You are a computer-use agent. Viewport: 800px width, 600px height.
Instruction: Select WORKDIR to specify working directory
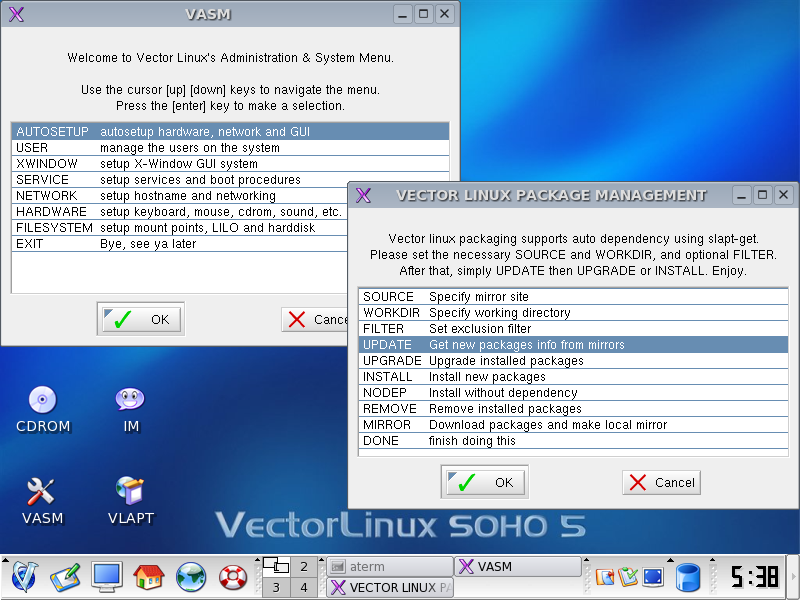click(573, 312)
